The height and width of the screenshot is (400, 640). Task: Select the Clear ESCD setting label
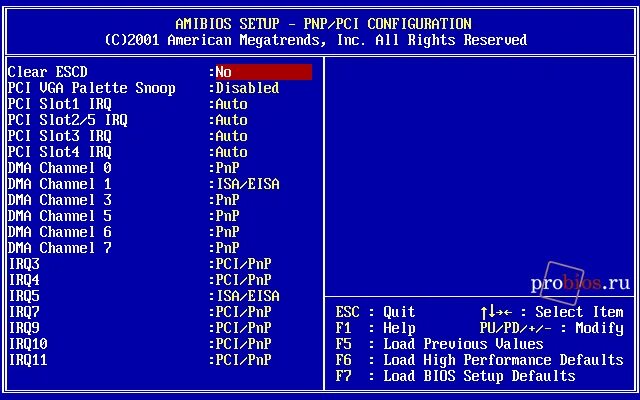coord(48,72)
